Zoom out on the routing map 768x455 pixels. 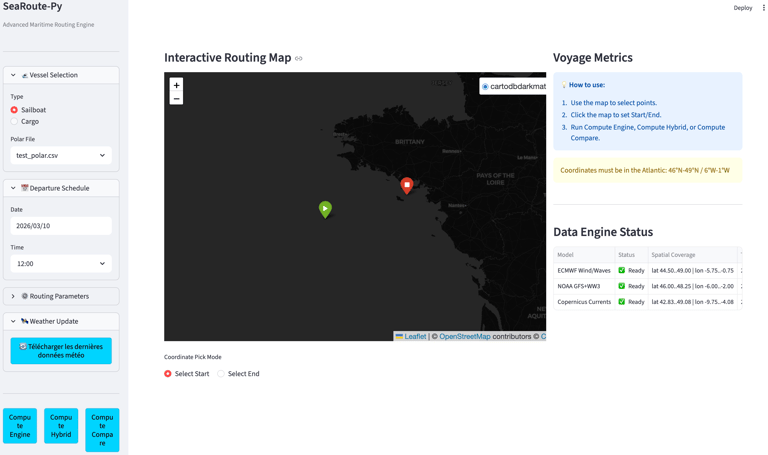(176, 98)
